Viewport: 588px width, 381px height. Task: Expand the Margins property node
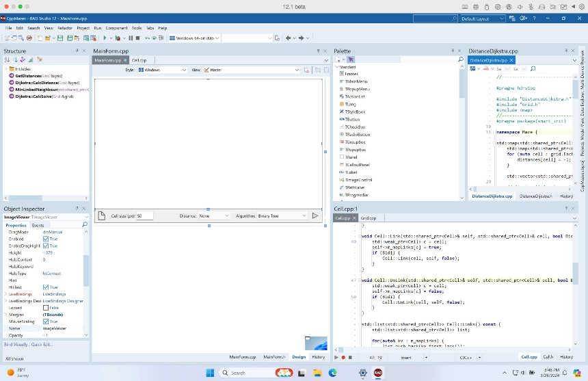[x=6, y=315]
